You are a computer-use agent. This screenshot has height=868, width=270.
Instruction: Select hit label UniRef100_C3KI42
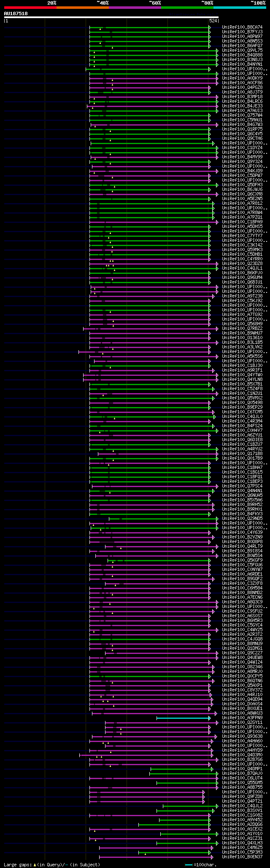242,245
